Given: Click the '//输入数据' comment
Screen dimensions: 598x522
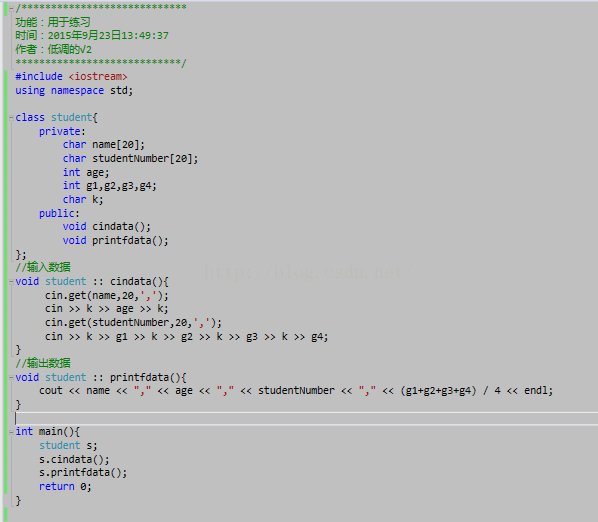Looking at the screenshot, I should [x=43, y=267].
